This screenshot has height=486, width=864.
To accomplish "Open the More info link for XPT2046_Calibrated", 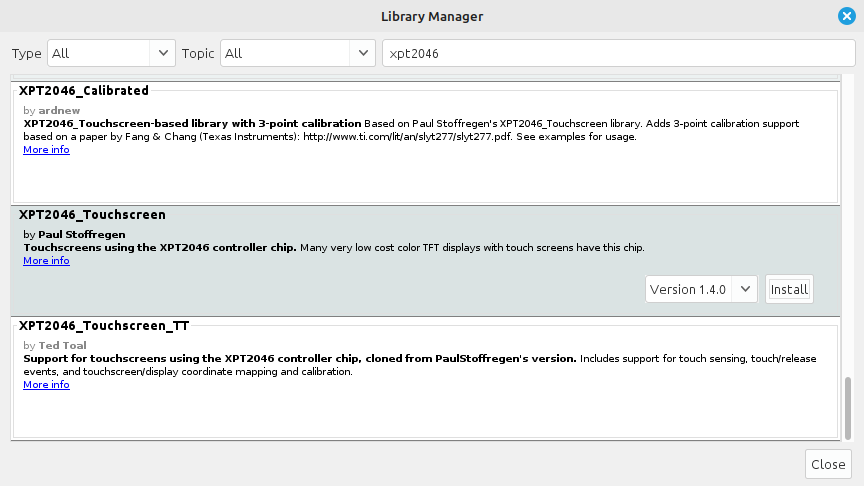I will 46,150.
